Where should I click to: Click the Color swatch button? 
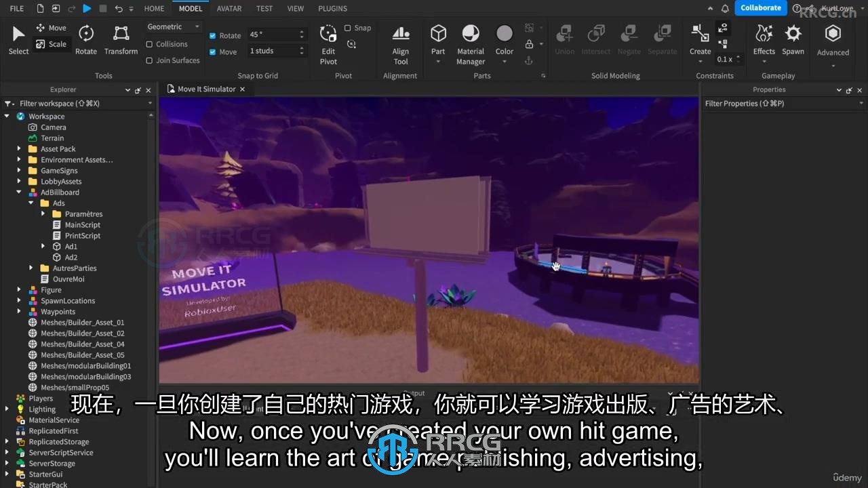click(x=505, y=39)
